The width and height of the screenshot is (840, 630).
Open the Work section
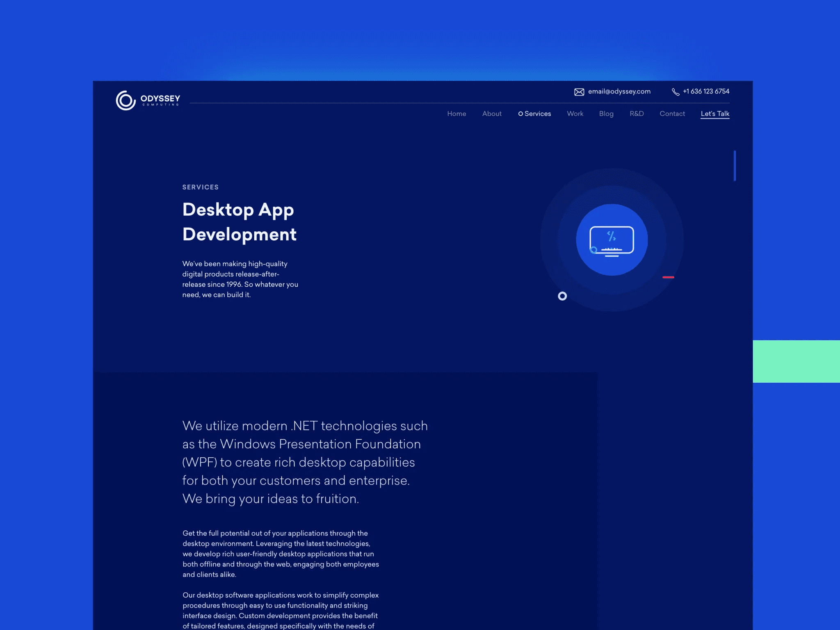coord(575,114)
